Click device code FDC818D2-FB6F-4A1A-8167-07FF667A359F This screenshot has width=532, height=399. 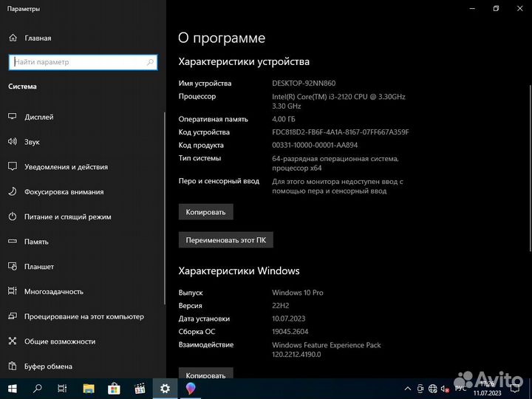pos(341,132)
